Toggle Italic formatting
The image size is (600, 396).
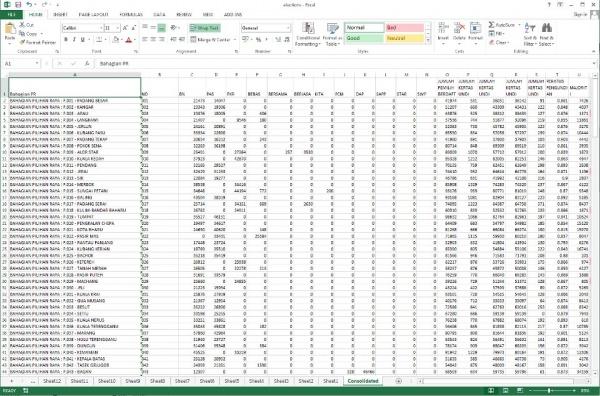tap(74, 39)
